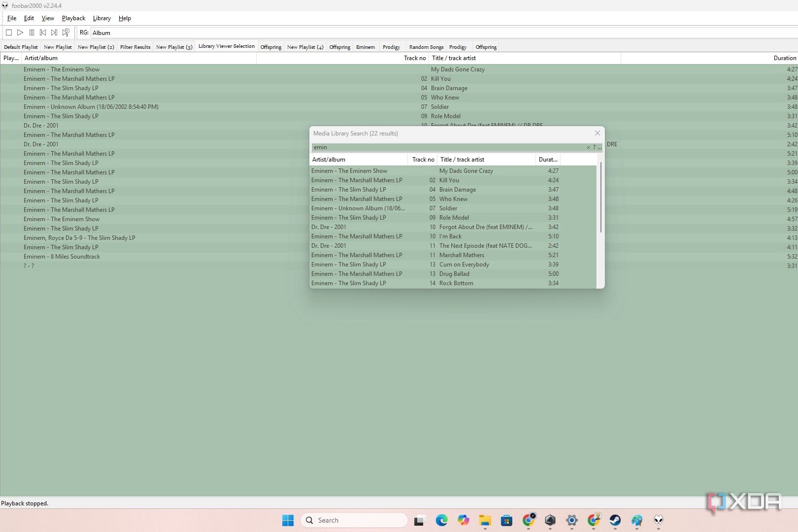Play a random track

[66, 33]
